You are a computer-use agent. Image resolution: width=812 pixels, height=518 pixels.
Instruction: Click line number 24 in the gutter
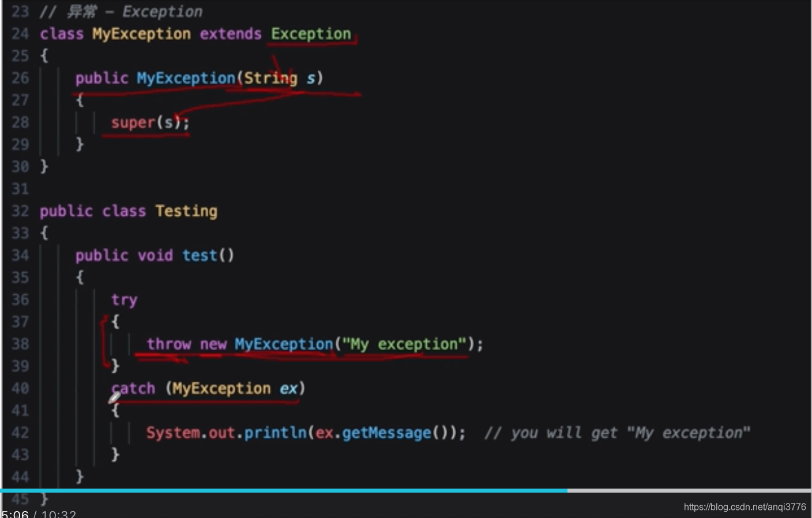tap(20, 33)
